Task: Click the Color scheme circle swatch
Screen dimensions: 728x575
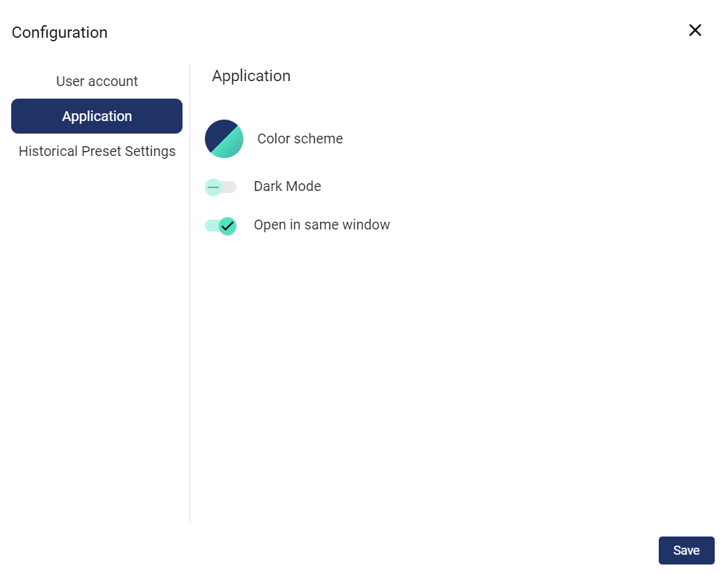Action: [x=224, y=139]
